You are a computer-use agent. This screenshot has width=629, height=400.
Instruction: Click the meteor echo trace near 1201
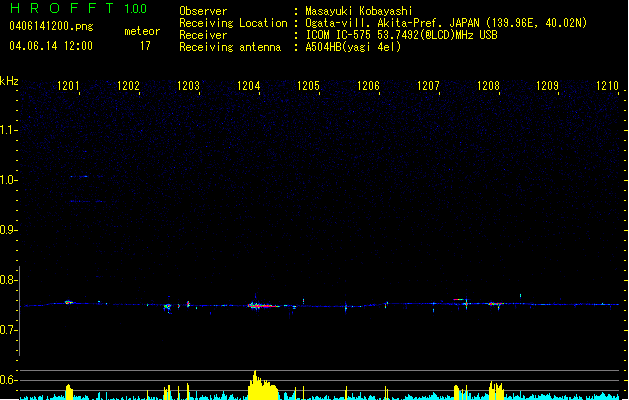coord(69,302)
